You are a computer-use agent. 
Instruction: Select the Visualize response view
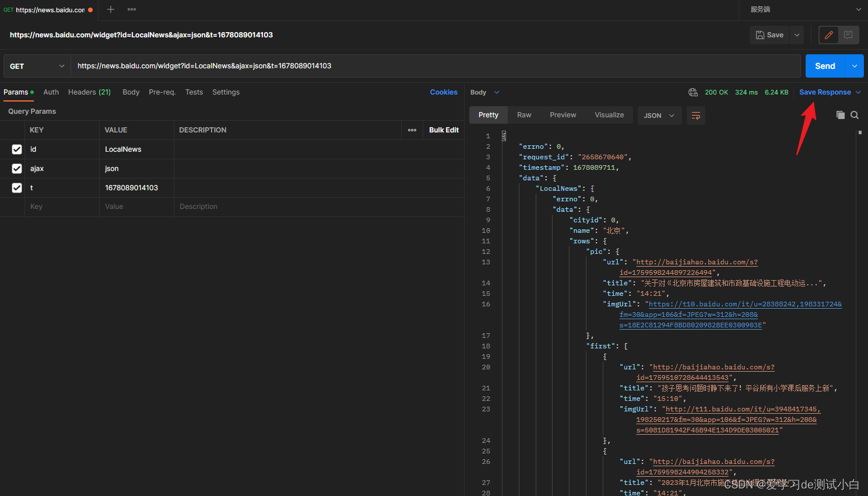609,115
